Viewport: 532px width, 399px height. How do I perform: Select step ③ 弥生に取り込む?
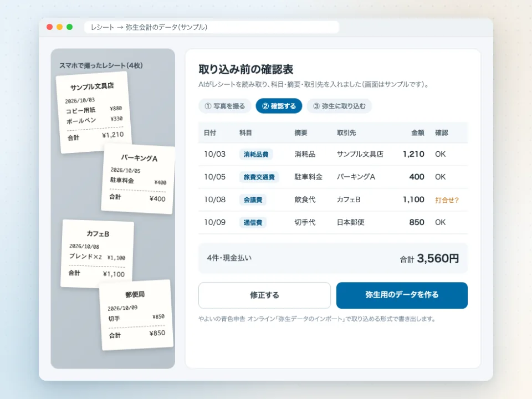339,106
